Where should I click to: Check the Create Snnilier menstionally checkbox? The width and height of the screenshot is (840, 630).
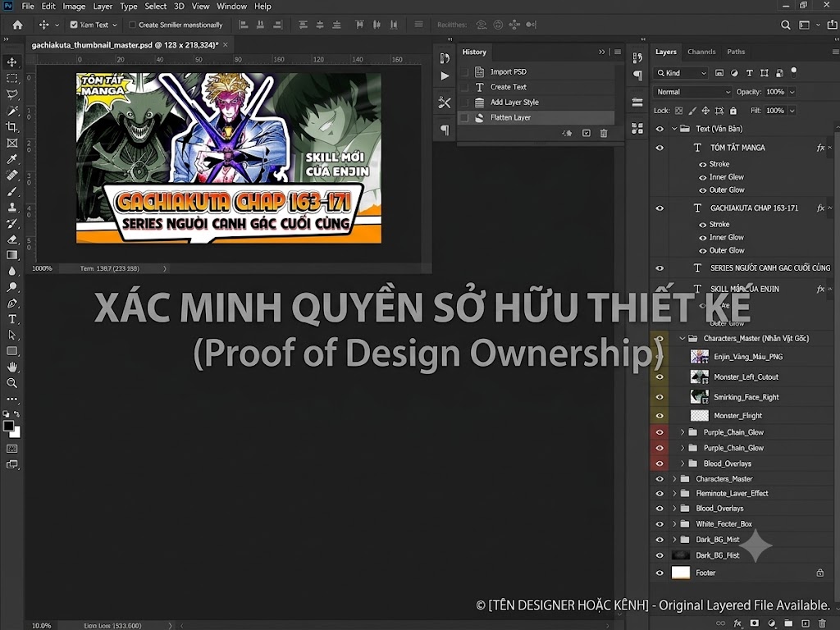132,25
